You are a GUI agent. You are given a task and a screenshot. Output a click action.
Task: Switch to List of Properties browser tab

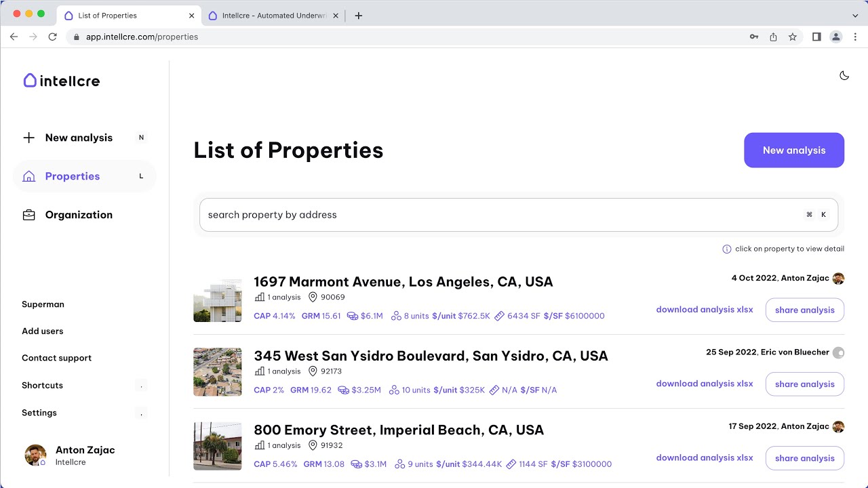click(x=129, y=16)
